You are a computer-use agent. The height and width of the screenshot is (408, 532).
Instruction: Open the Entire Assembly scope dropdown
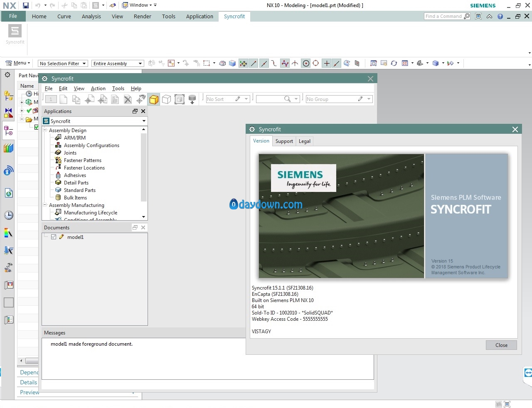[118, 64]
